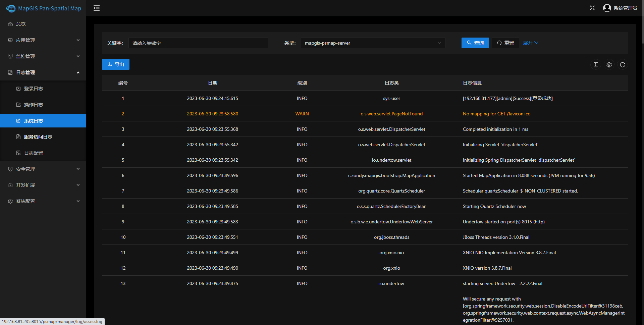This screenshot has width=644, height=325.
Task: Click 'Undertow started on port(s) 8015 (http)'
Action: pyautogui.click(x=504, y=222)
